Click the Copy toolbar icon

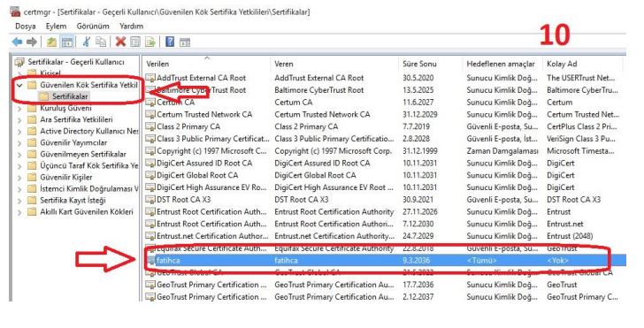click(x=101, y=42)
